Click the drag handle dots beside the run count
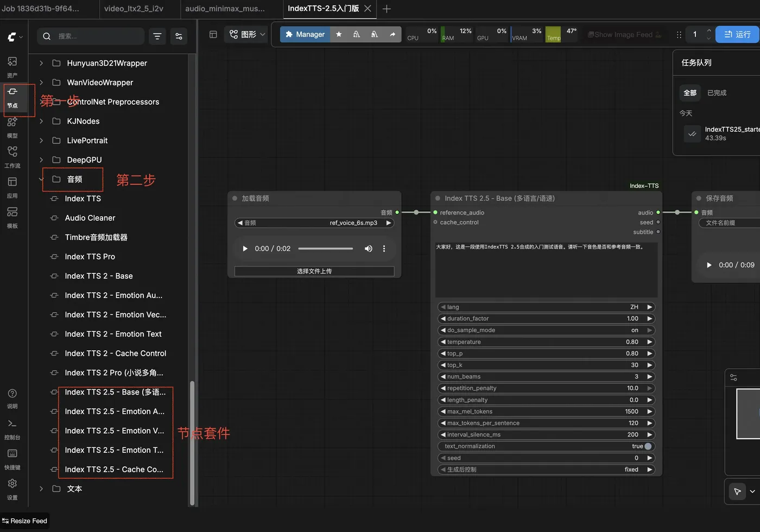 (x=679, y=34)
